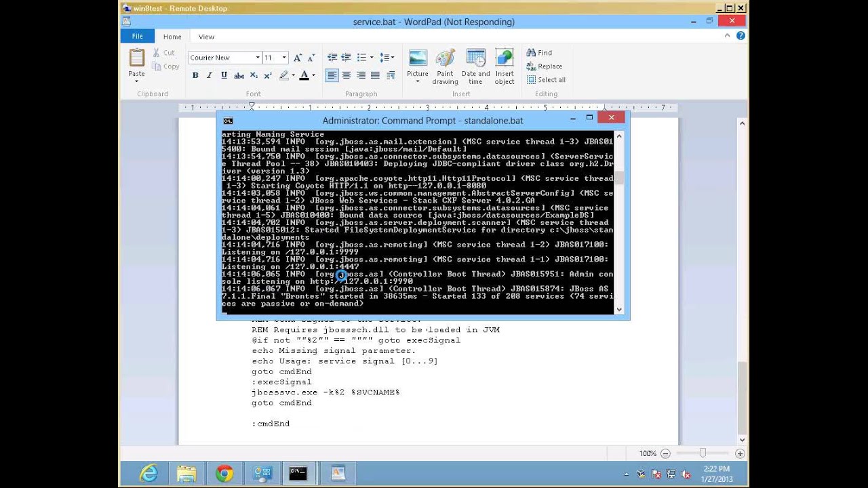Insert Date and time
868x488 pixels.
coord(475,66)
